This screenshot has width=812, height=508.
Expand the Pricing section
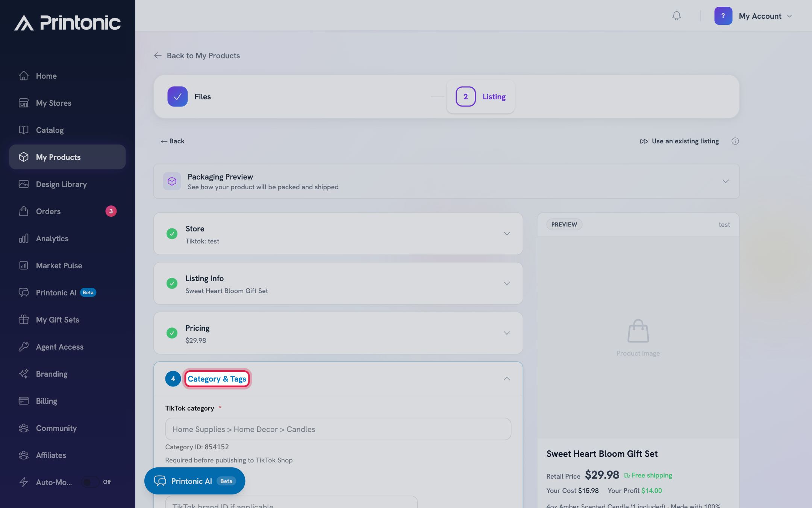click(338, 333)
